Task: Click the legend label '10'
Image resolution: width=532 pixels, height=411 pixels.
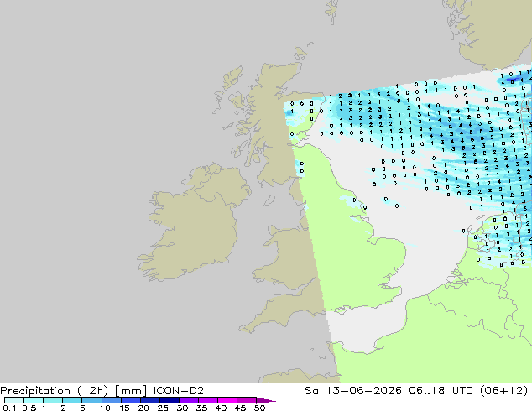Action: tap(105, 408)
